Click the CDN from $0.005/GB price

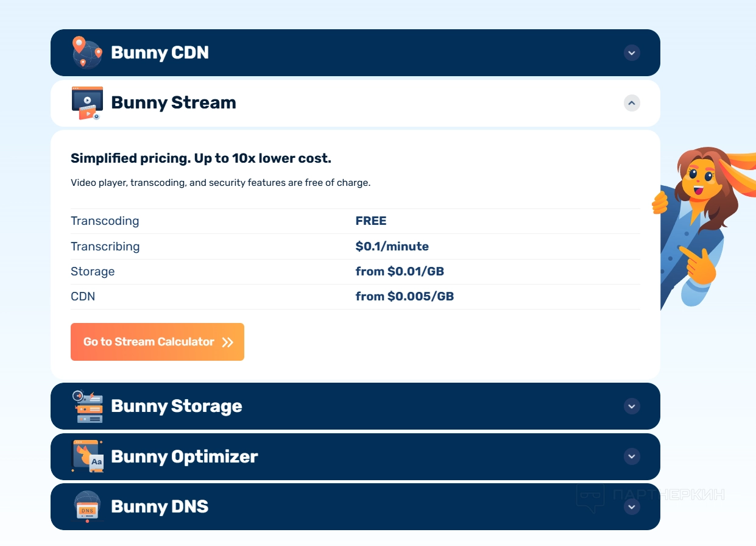point(404,297)
